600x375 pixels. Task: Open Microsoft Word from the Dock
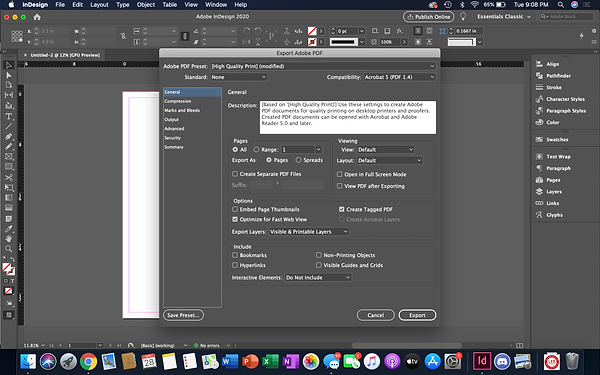click(x=230, y=361)
